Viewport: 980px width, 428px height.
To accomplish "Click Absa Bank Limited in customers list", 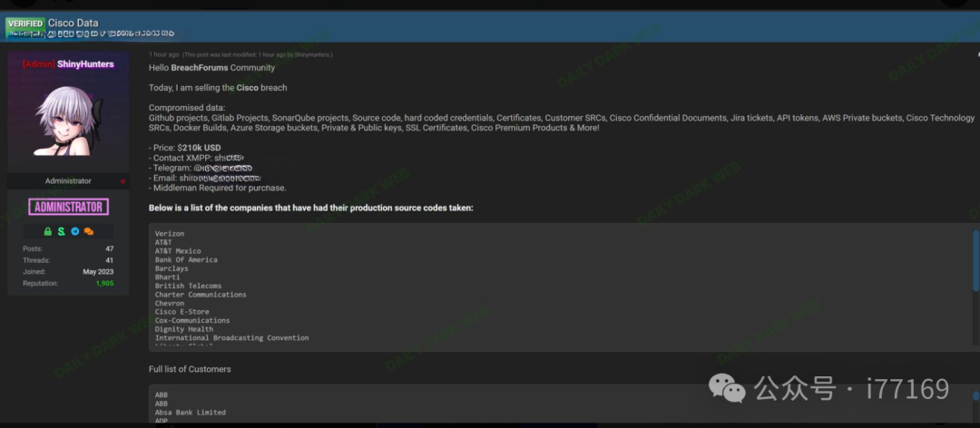I will pos(191,413).
